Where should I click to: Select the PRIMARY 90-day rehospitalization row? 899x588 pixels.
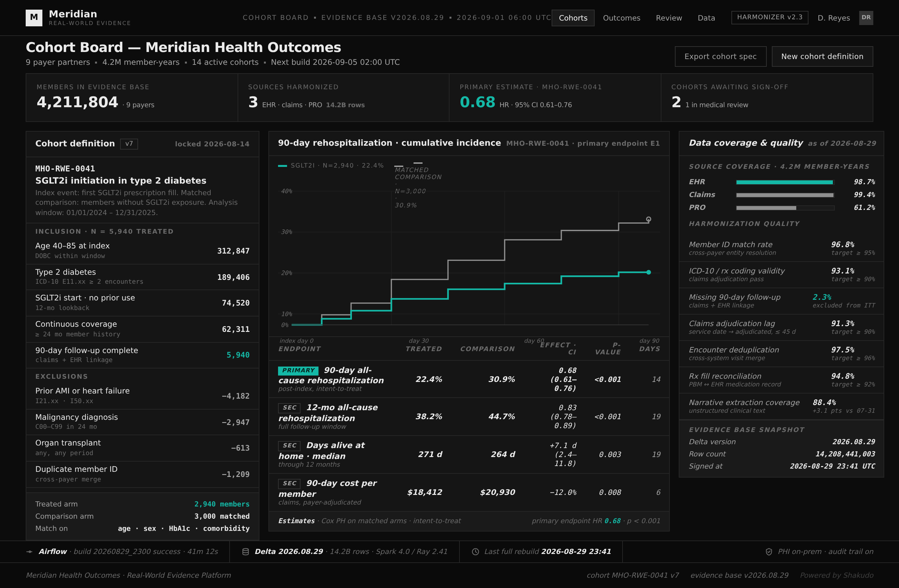[468, 379]
